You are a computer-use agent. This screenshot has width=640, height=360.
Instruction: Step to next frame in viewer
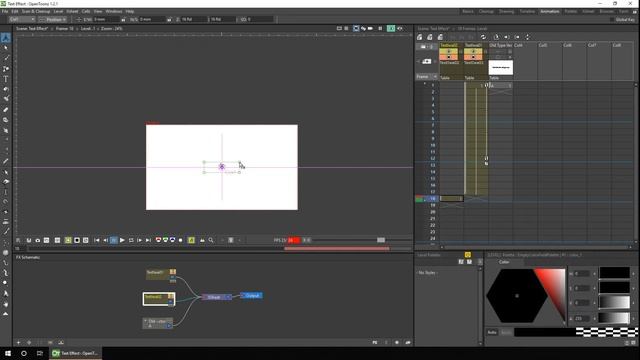[x=140, y=240]
